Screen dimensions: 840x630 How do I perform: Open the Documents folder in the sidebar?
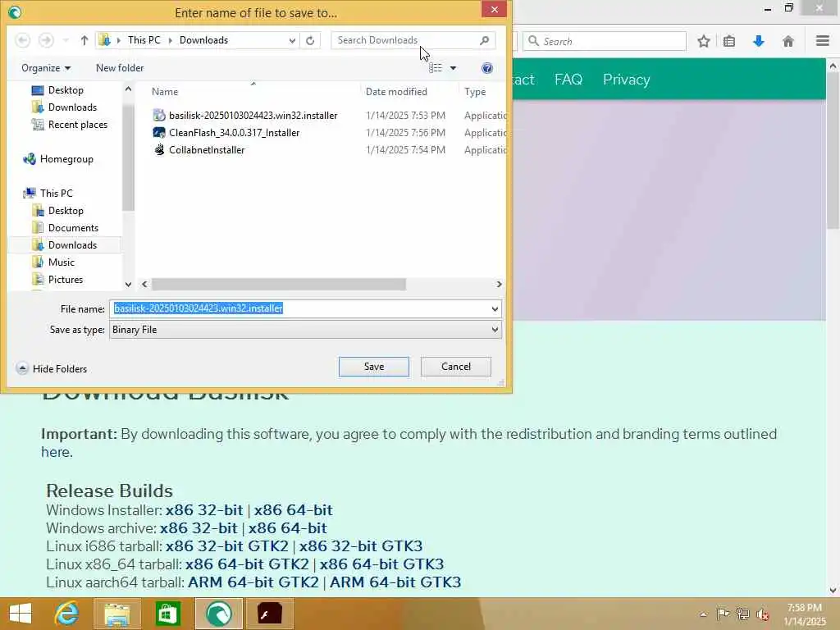(66, 228)
